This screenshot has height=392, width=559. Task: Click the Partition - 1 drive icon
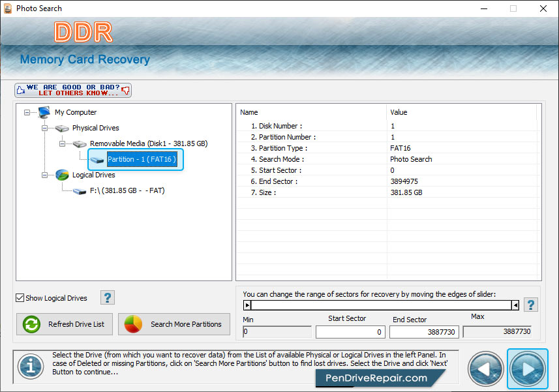97,160
